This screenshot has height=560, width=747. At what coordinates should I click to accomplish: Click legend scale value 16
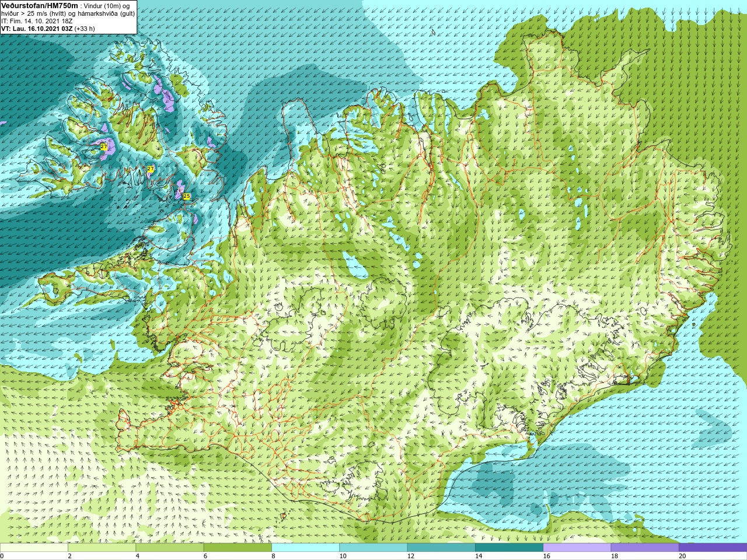point(546,556)
